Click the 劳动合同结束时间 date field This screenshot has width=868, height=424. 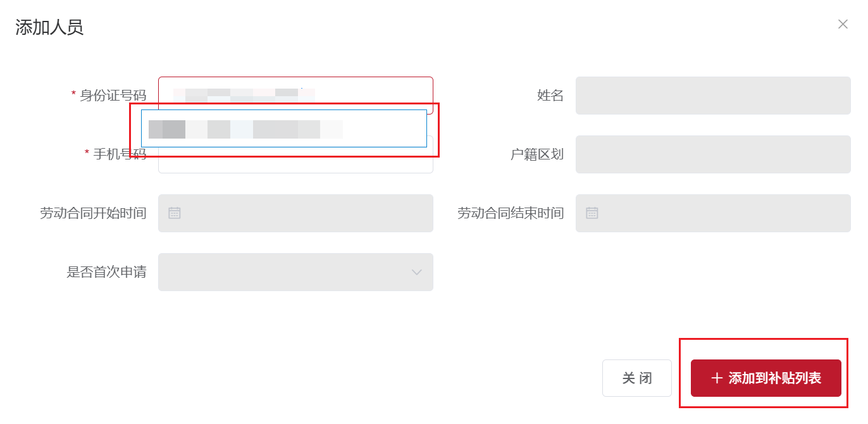[713, 213]
